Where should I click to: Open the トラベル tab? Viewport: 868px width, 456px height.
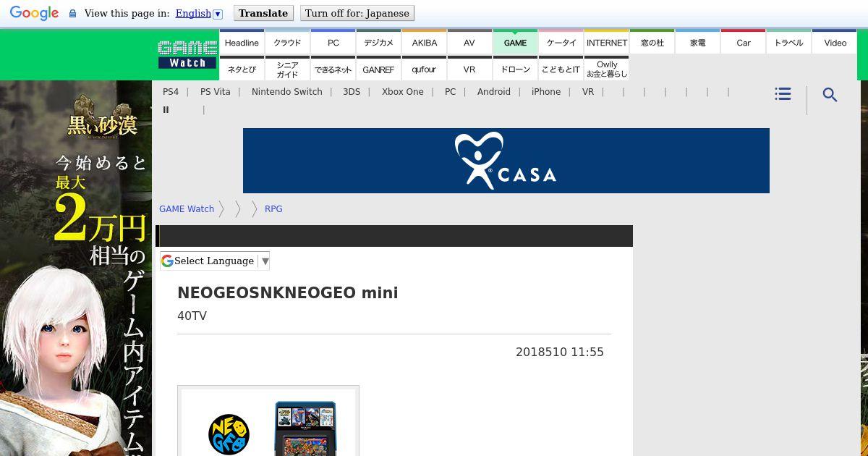click(788, 43)
